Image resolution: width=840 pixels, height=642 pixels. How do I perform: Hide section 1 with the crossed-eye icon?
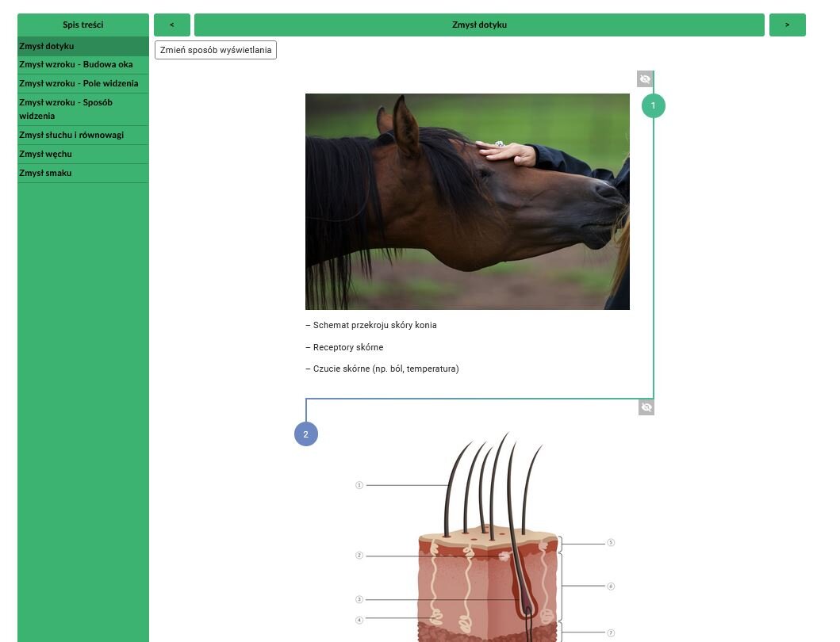(645, 78)
